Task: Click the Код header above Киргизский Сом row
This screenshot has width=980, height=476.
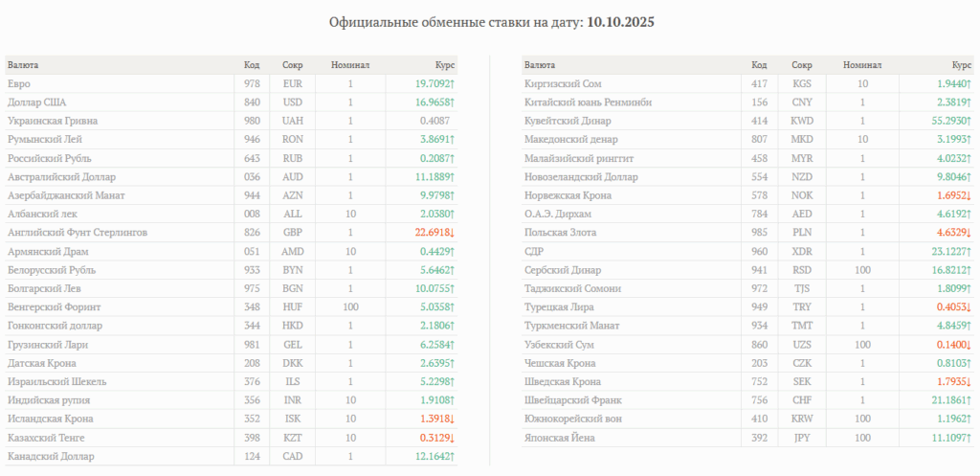Action: point(759,65)
